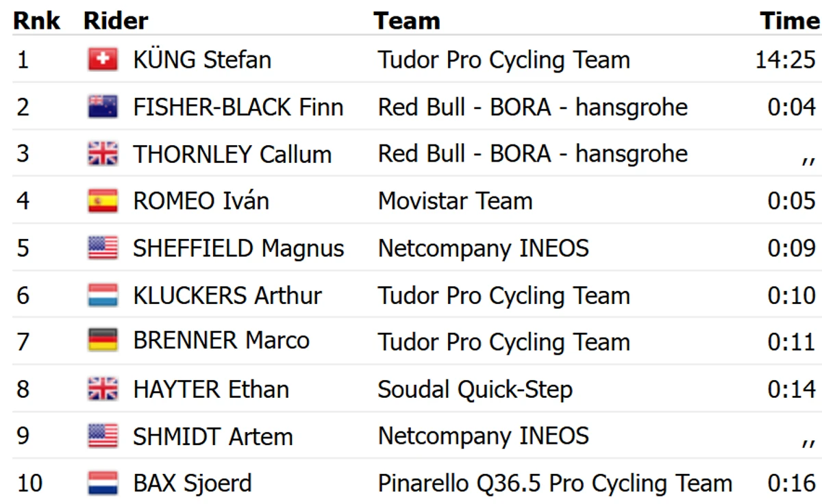The image size is (822, 504).
Task: Click the US flag next to SHEFFIELD Magnus
Action: [x=103, y=248]
